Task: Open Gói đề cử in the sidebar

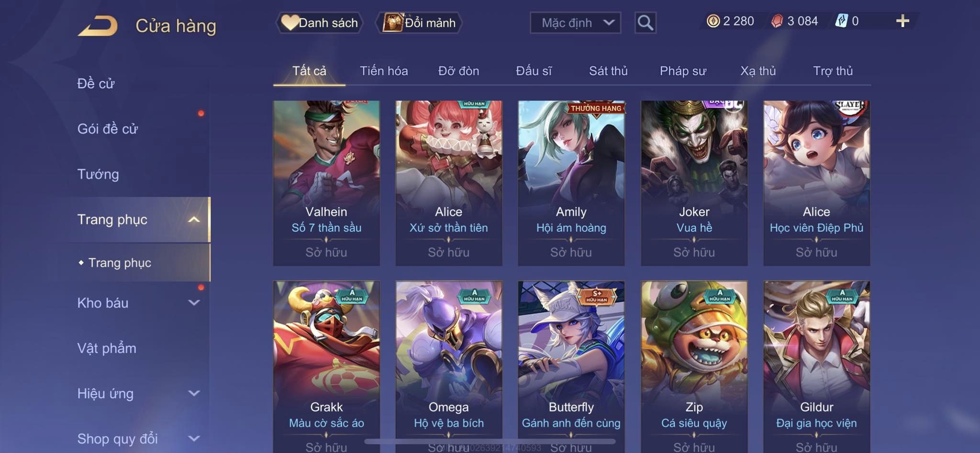Action: [108, 129]
